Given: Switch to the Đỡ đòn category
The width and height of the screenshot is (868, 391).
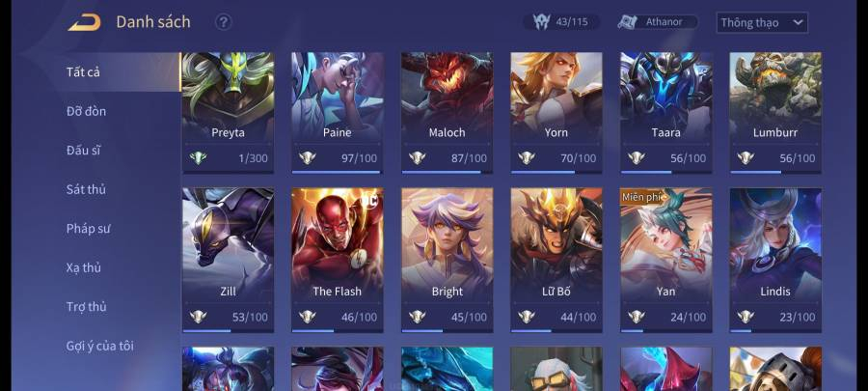Looking at the screenshot, I should pyautogui.click(x=87, y=111).
